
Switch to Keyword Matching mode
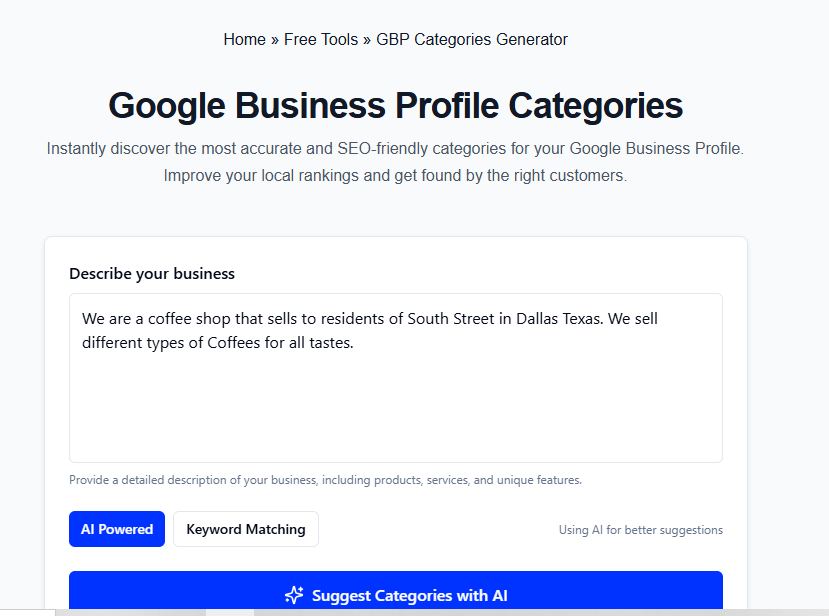[245, 528]
